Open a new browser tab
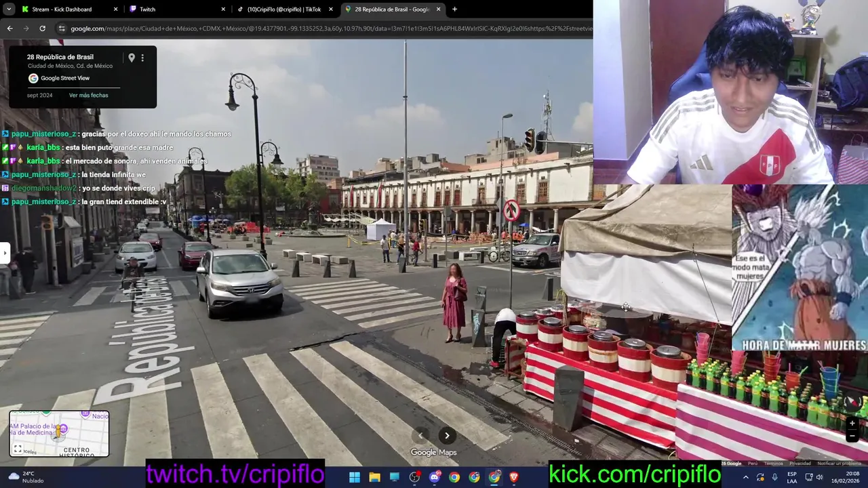This screenshot has width=868, height=488. click(x=454, y=9)
